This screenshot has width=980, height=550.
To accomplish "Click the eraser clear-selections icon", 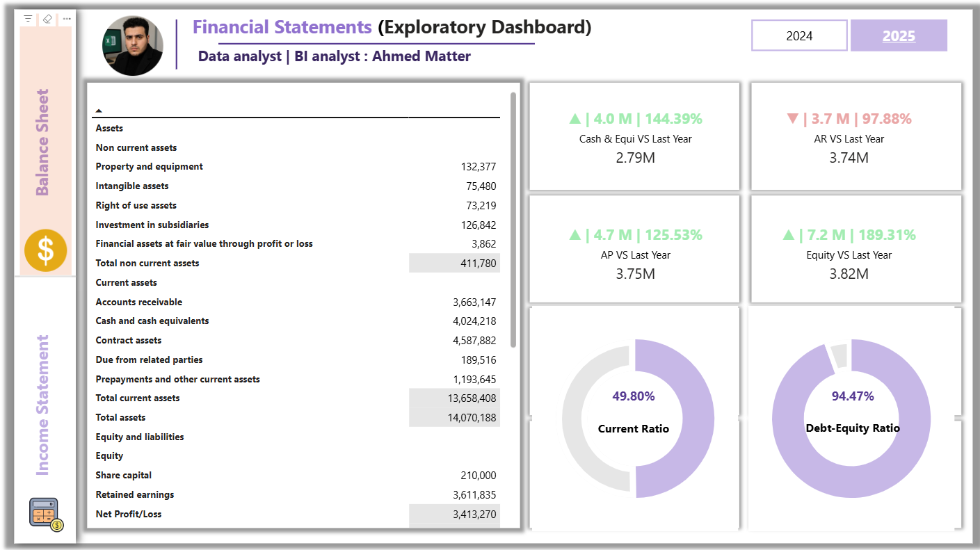I will tap(47, 19).
